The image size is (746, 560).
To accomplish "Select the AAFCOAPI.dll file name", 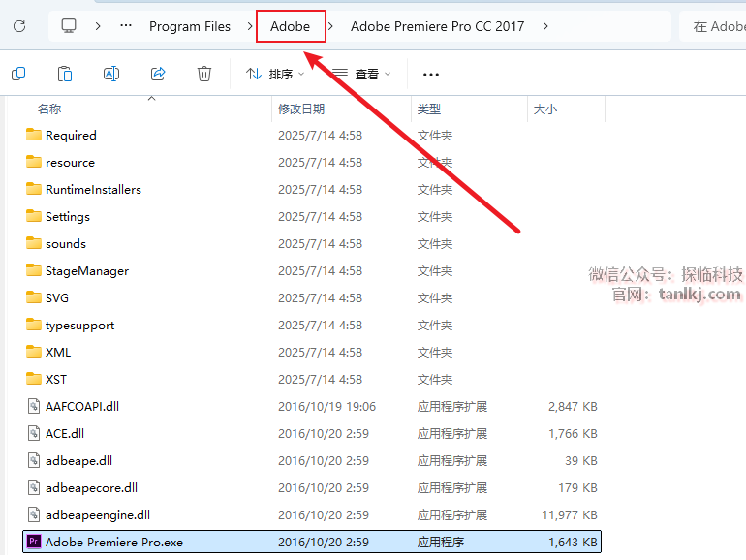I will pyautogui.click(x=82, y=406).
